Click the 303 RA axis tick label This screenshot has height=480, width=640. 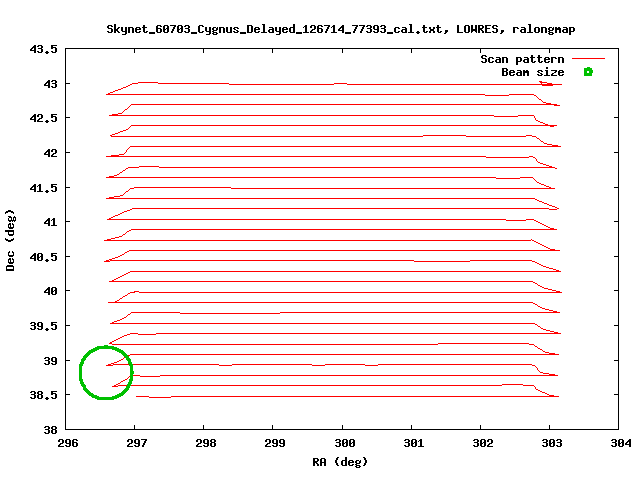pyautogui.click(x=552, y=443)
